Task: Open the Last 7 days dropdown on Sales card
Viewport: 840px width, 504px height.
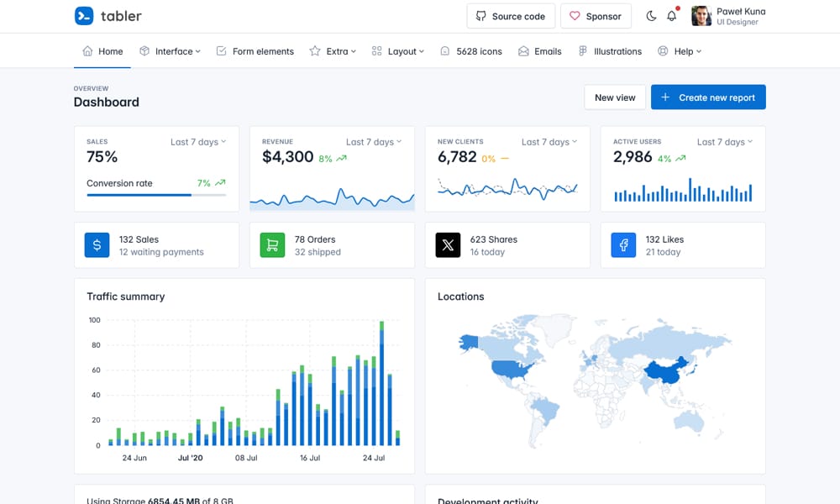Action: 197,142
